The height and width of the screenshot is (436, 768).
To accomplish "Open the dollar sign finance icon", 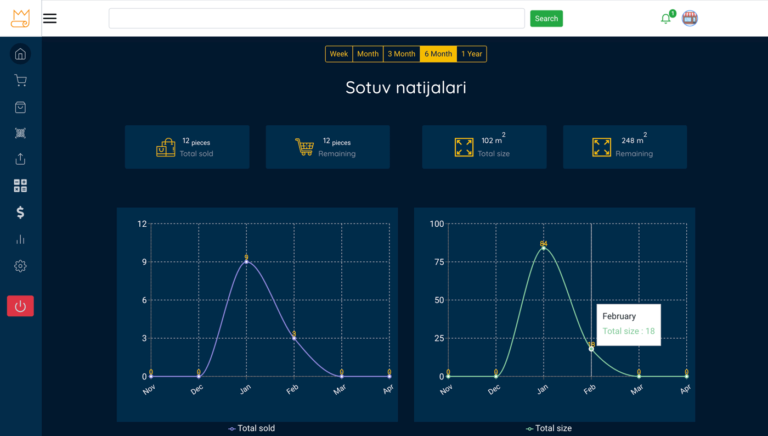I will 20,212.
